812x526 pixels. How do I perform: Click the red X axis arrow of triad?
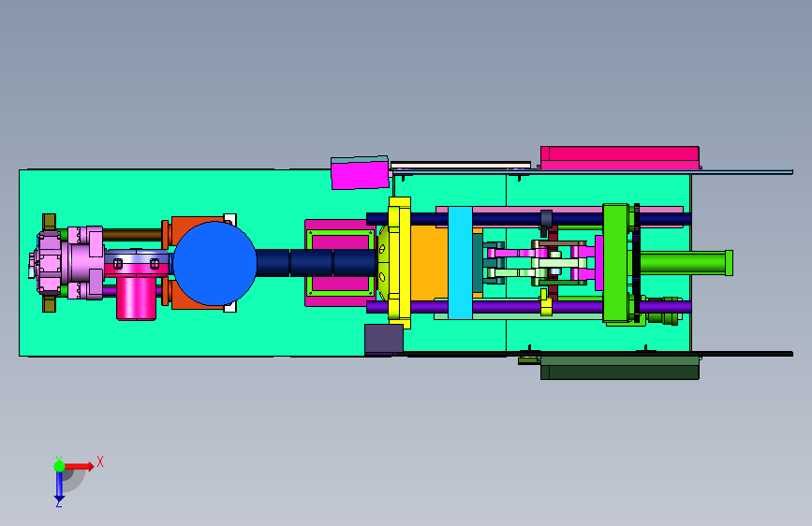click(x=80, y=466)
